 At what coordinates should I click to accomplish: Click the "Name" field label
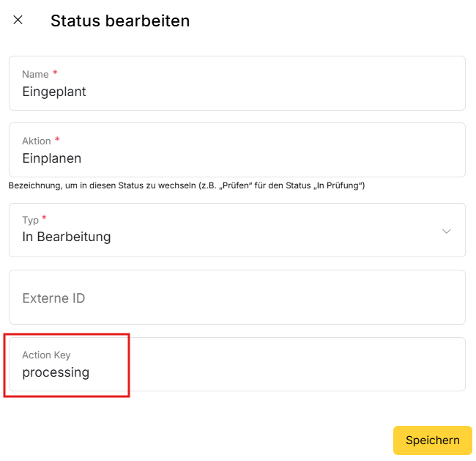point(35,74)
